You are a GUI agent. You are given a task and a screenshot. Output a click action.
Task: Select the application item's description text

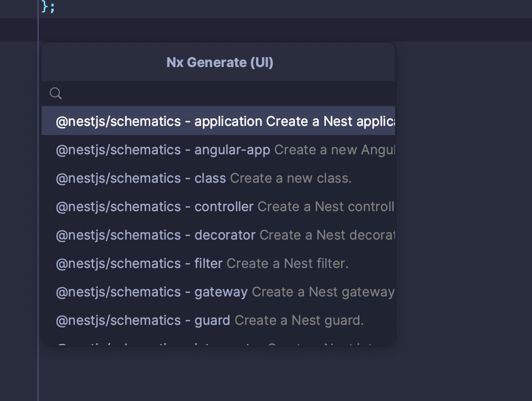click(x=330, y=121)
